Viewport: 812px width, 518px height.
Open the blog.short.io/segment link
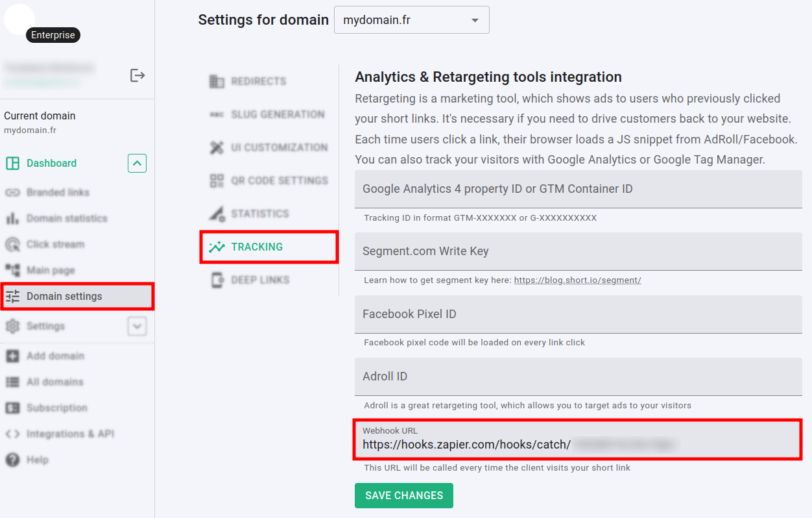pos(577,280)
